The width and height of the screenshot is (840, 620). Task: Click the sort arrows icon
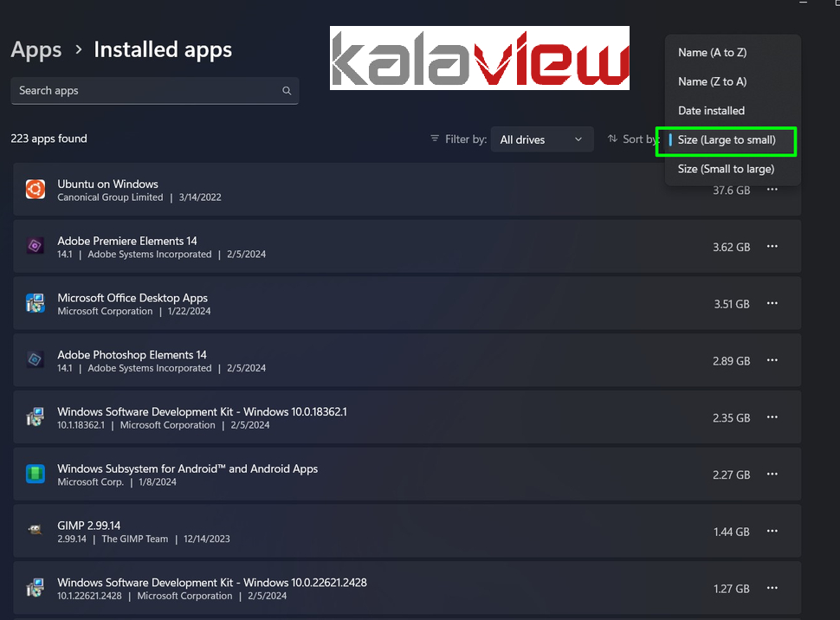(612, 139)
